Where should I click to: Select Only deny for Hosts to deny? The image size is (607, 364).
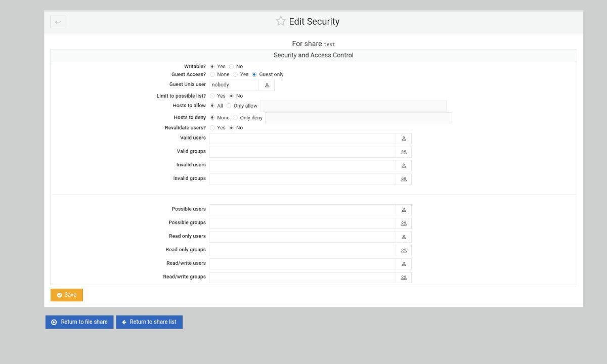[235, 118]
